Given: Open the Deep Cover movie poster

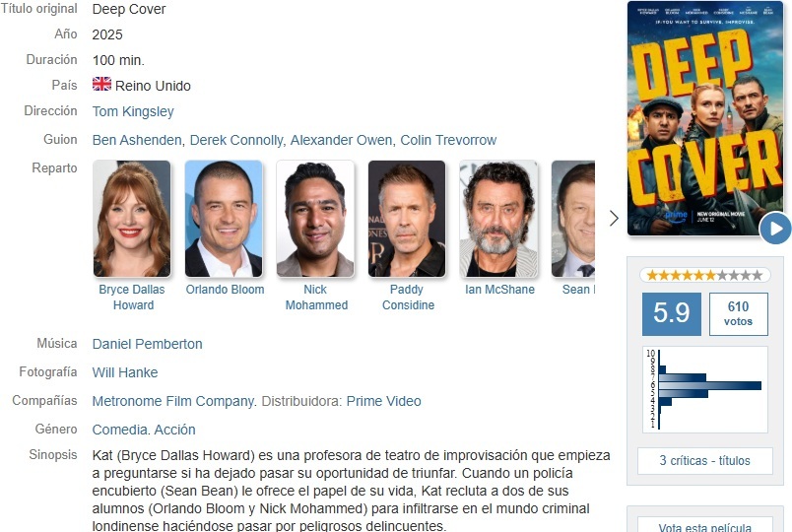Looking at the screenshot, I should tap(705, 118).
